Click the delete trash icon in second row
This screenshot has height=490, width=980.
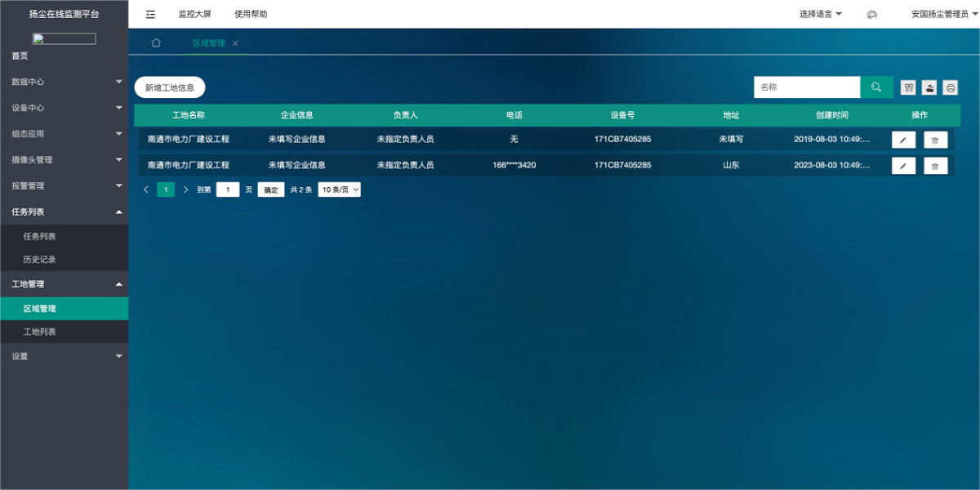(x=935, y=166)
